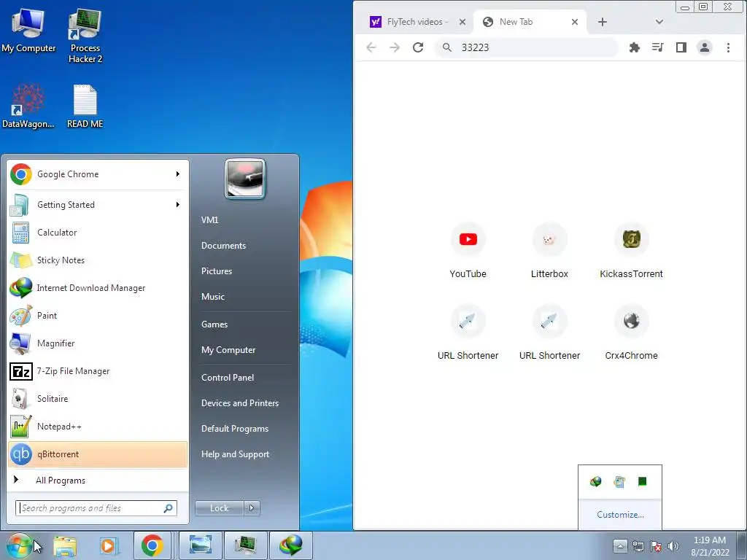747x560 pixels.
Task: Click green Process Hacker tray popup icon
Action: point(642,481)
